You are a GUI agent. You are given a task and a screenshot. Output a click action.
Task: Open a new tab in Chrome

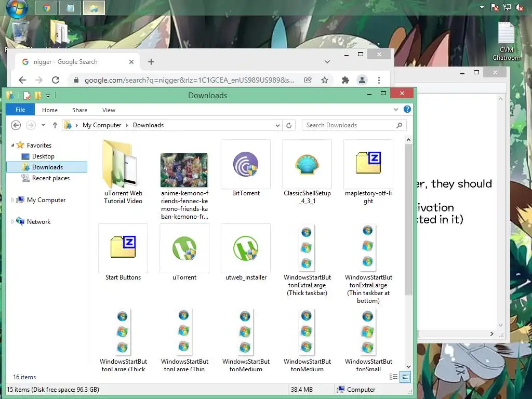151,62
